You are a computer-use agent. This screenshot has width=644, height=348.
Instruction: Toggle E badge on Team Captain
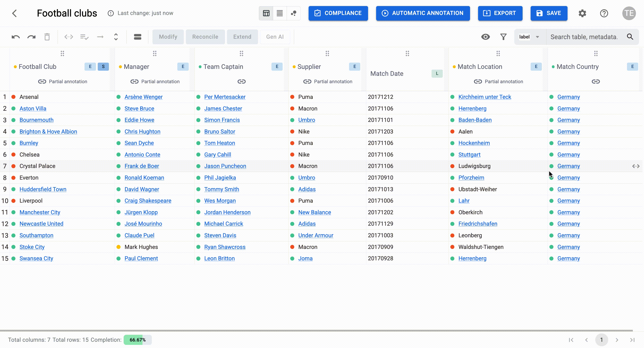click(277, 67)
